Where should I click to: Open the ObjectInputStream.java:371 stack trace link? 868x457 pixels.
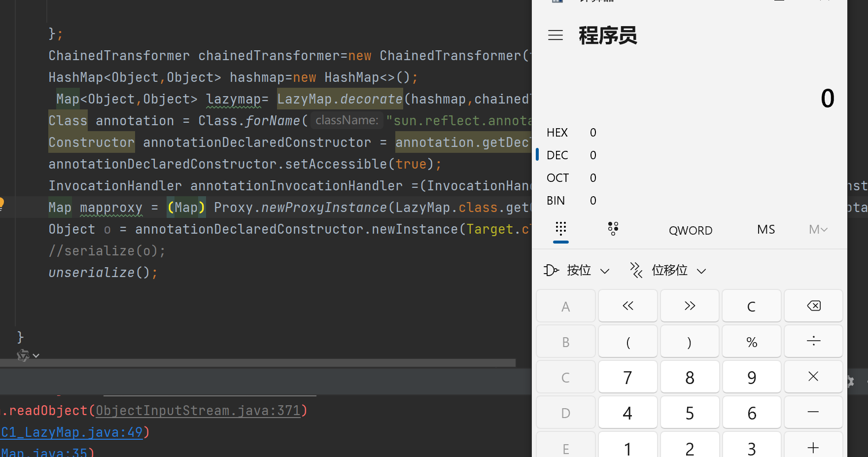click(198, 411)
